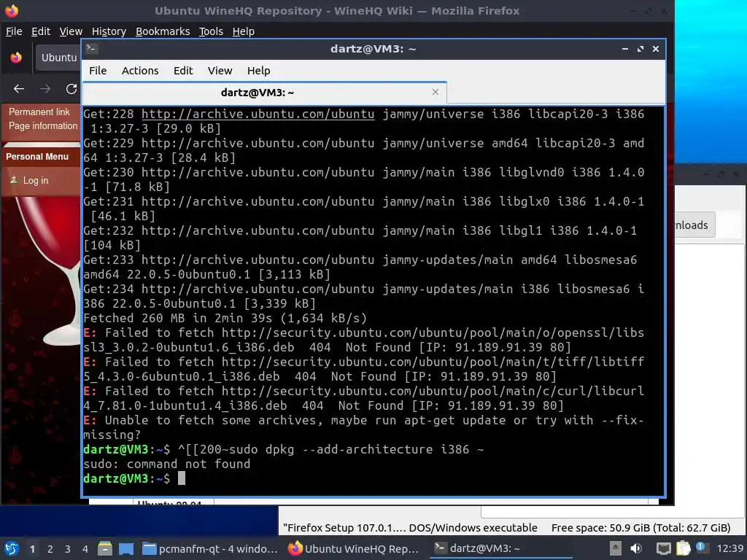
Task: Click the Firefox icon in Firefox title bar
Action: [x=12, y=10]
